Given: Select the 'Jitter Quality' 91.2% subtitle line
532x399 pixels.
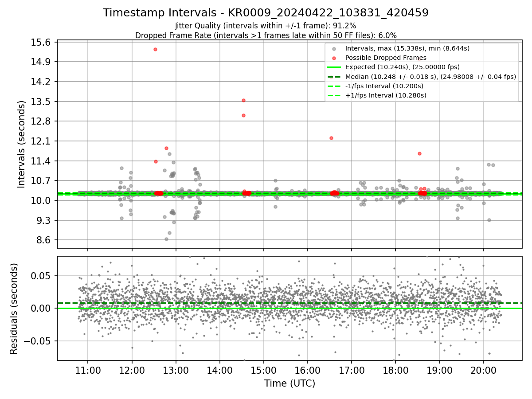Looking at the screenshot, I should pos(266,26).
